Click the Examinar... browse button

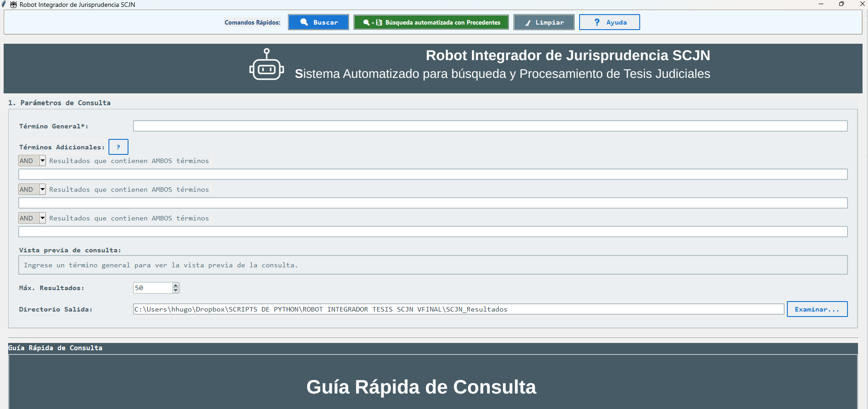[x=817, y=309]
